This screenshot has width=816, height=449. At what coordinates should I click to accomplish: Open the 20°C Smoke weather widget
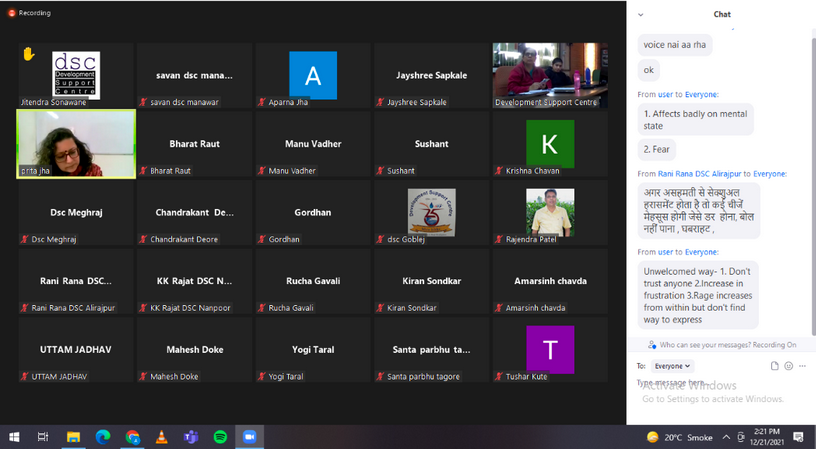pyautogui.click(x=680, y=437)
